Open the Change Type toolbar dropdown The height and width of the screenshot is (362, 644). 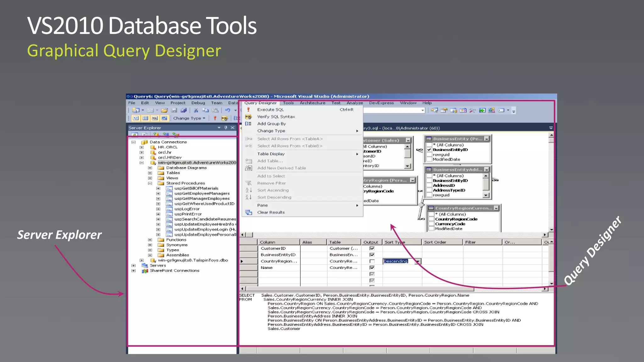[x=189, y=118]
